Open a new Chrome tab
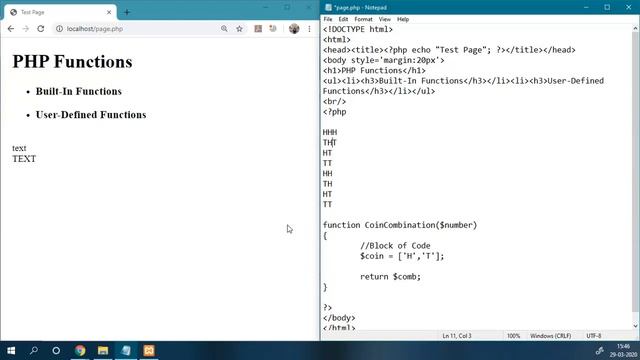Screen dimensions: 640x360 click(x=127, y=12)
